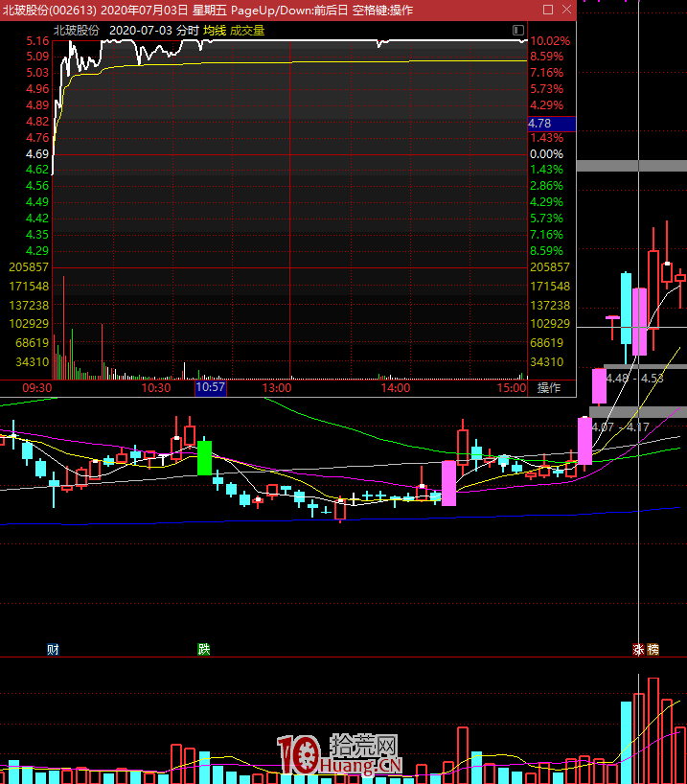
Task: Click the 13:00 time axis label
Action: click(x=276, y=388)
